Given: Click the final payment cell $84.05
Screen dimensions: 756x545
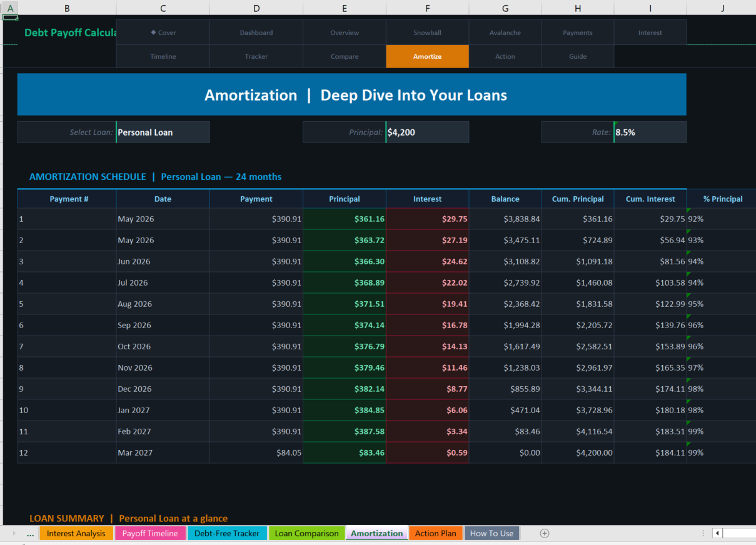Looking at the screenshot, I should tap(256, 452).
